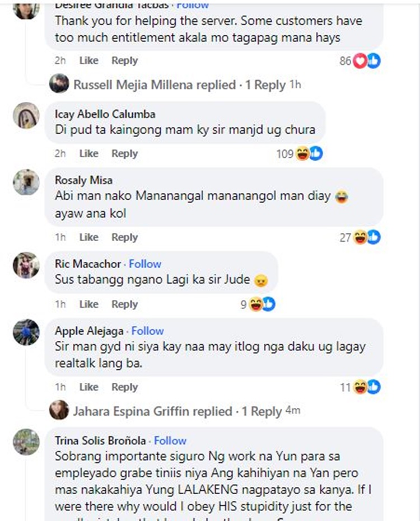Reply to Ric Macachor's comment
Viewport: 420px width, 521px height.
click(124, 304)
